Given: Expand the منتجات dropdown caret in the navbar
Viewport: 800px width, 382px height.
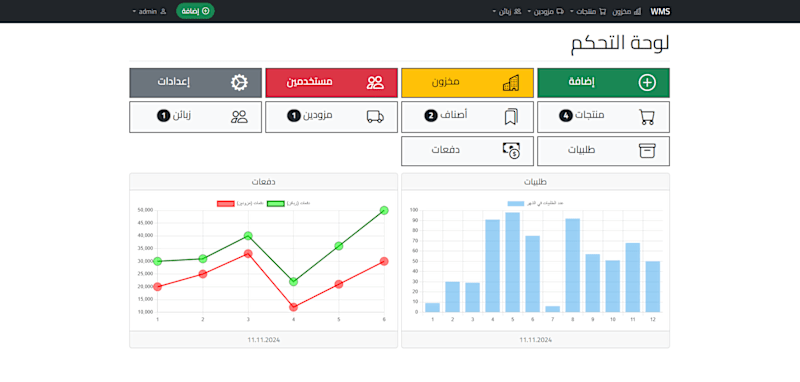Looking at the screenshot, I should (x=572, y=11).
